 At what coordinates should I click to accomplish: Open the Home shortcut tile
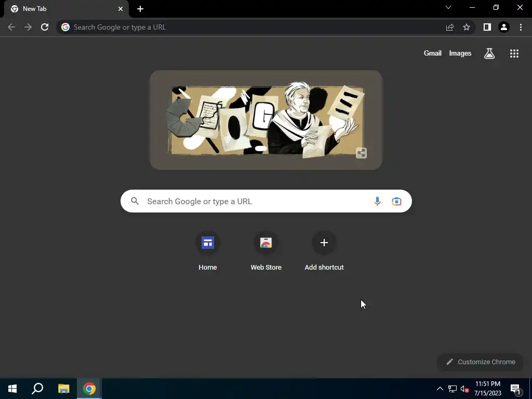click(208, 251)
